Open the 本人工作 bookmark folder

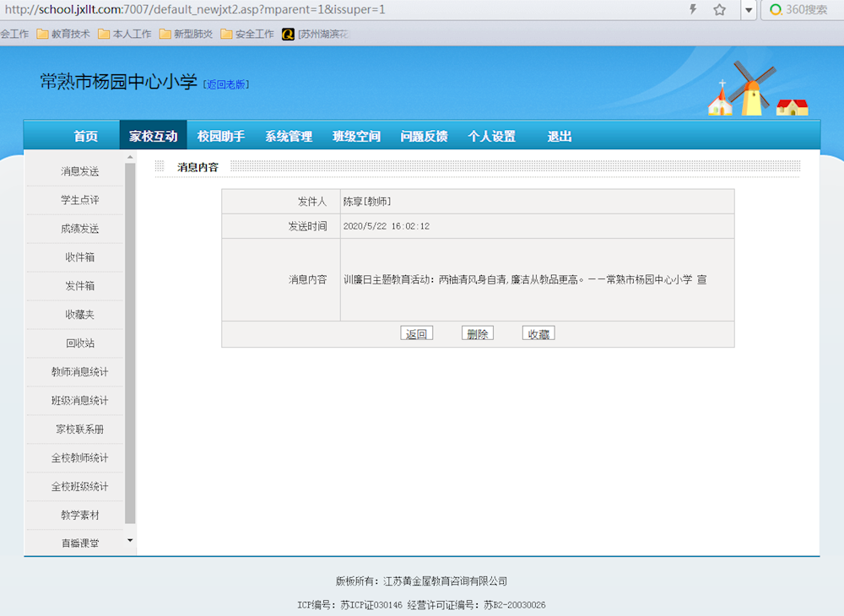point(125,34)
